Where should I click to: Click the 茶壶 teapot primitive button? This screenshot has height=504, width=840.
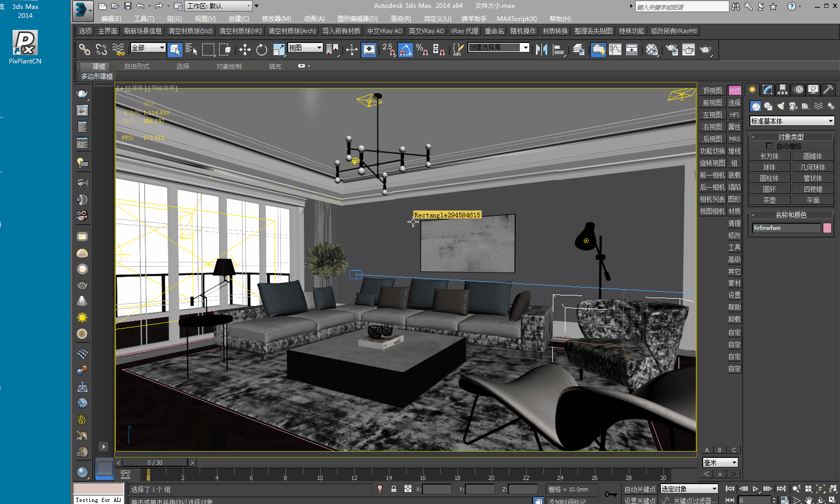tap(769, 200)
